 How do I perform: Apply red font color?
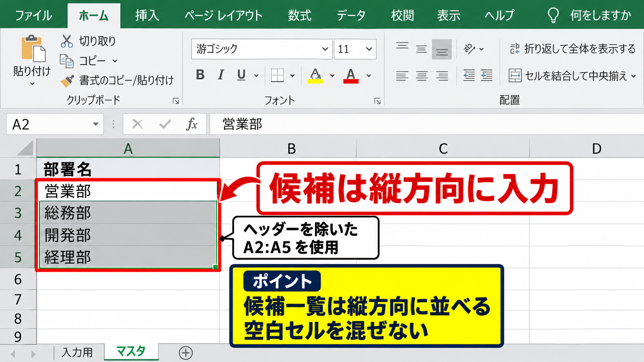coord(351,75)
